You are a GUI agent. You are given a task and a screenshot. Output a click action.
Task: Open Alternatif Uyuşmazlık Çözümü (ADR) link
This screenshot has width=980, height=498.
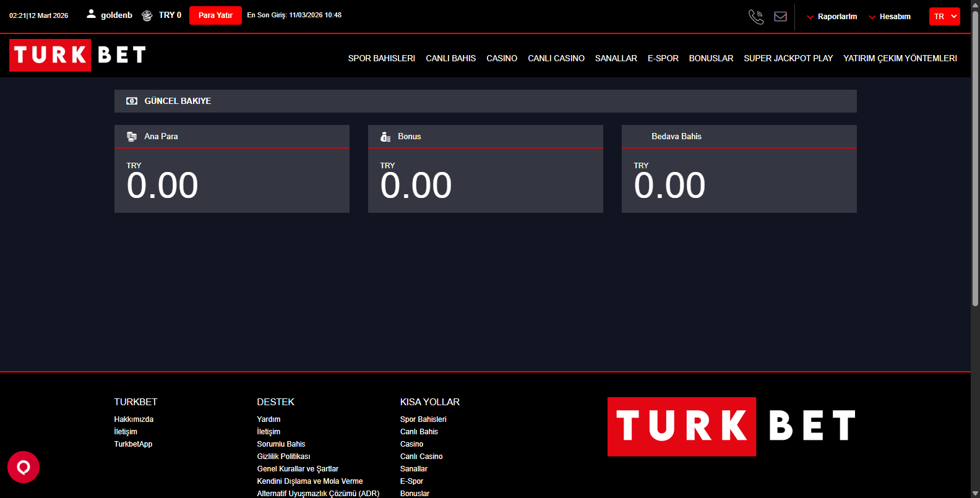[318, 493]
